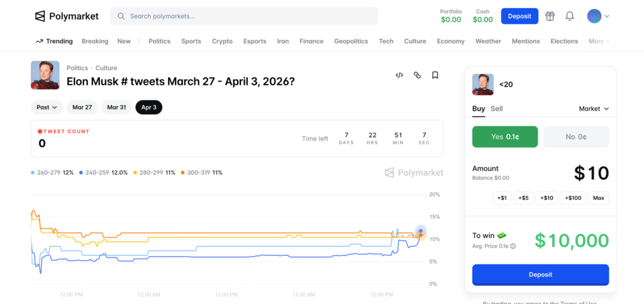
Task: Click the 240-259 legend entry
Action: pos(104,173)
